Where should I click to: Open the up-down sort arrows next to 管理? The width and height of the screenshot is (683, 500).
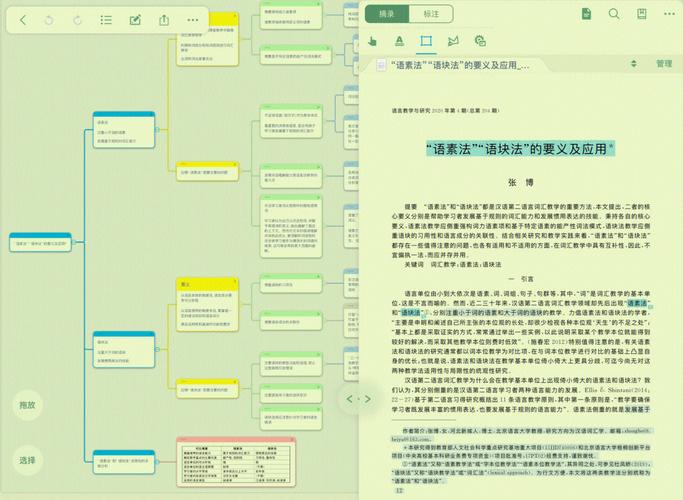(x=634, y=64)
